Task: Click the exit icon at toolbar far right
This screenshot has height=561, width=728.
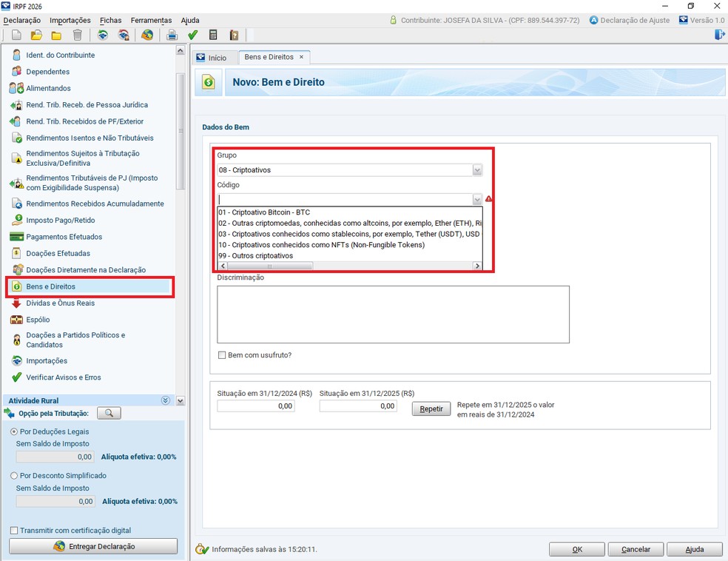Action: click(719, 35)
